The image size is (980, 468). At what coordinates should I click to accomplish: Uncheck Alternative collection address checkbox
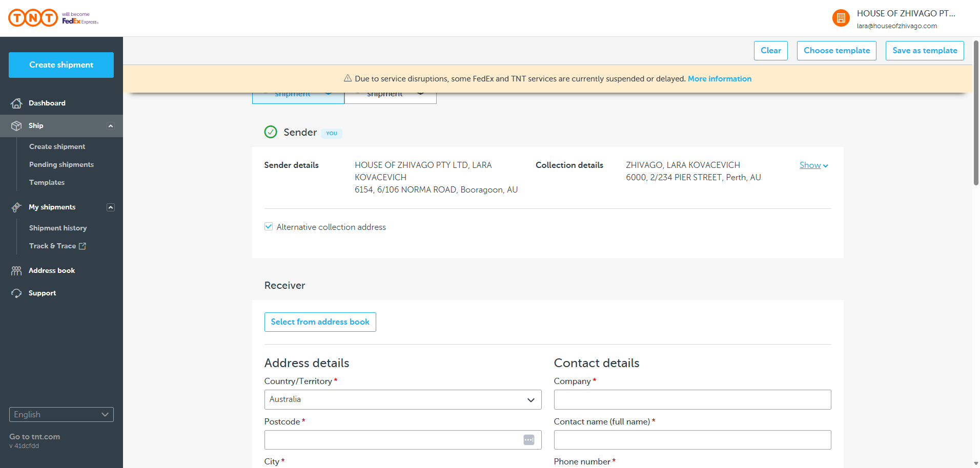pyautogui.click(x=269, y=227)
